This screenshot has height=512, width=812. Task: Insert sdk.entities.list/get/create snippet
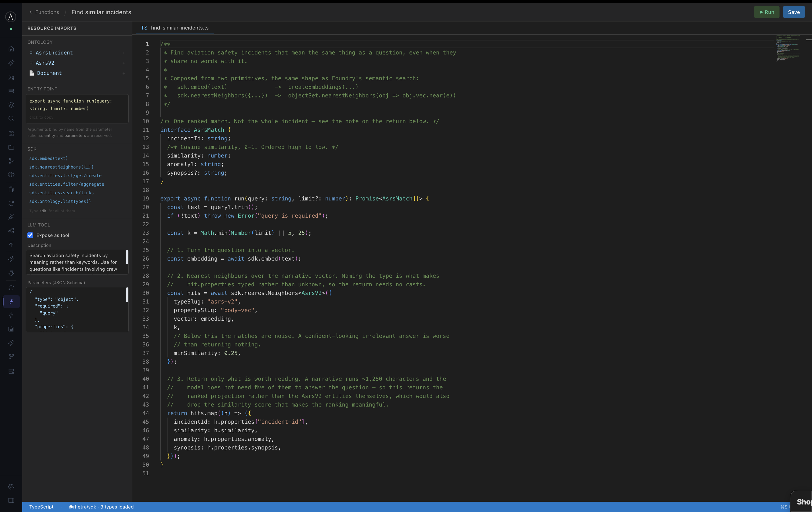coord(65,175)
